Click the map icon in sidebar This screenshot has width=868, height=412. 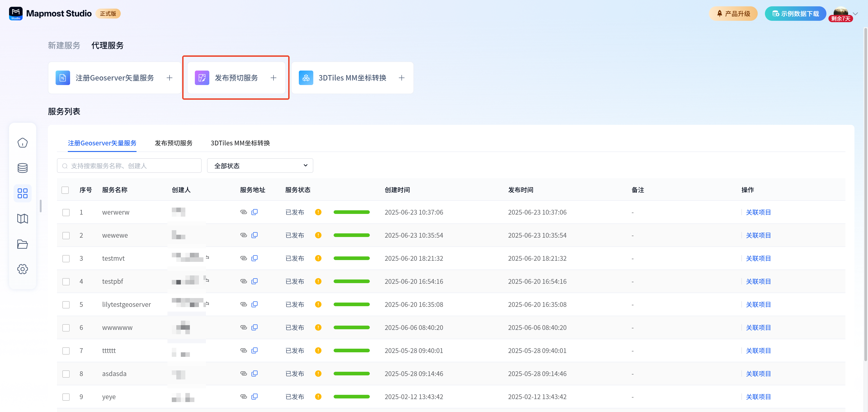(23, 218)
